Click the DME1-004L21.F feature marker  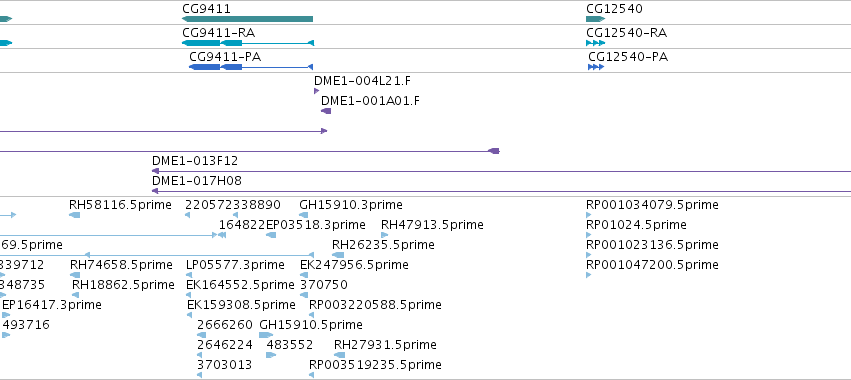pos(316,91)
